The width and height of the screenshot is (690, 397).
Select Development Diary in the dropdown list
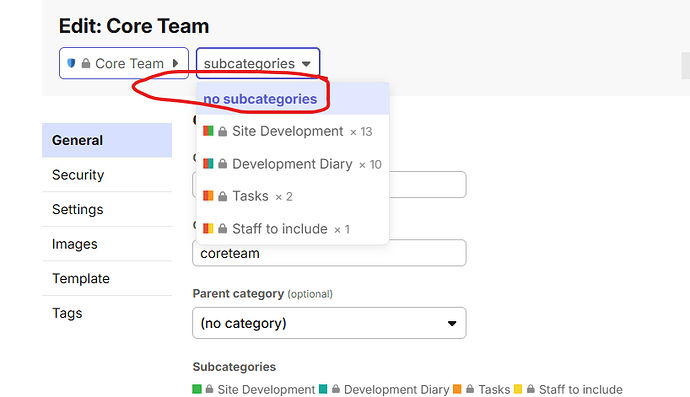[293, 164]
